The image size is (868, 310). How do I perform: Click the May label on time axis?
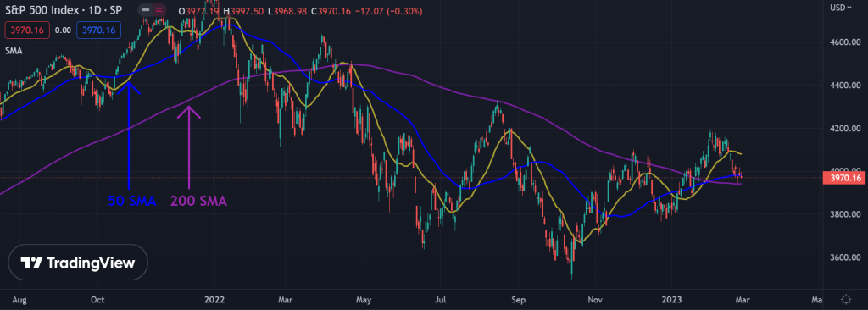[x=364, y=300]
